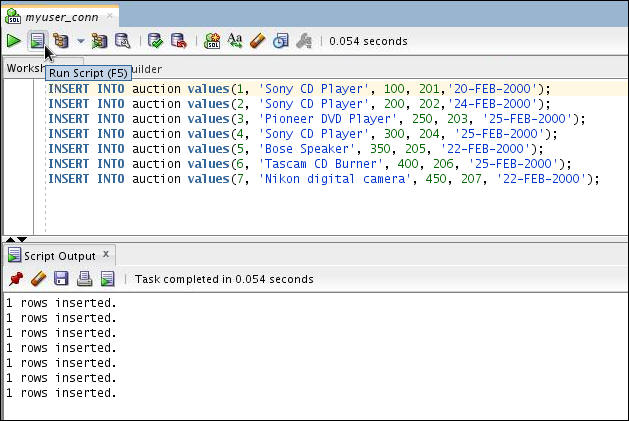
Task: Open SQL History clock icon
Action: click(x=280, y=41)
